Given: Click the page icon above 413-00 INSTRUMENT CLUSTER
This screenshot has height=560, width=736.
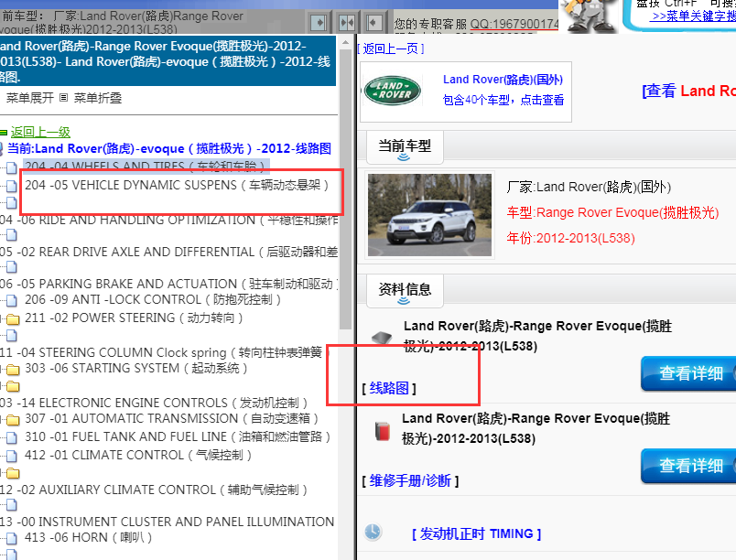Looking at the screenshot, I should (x=11, y=505).
